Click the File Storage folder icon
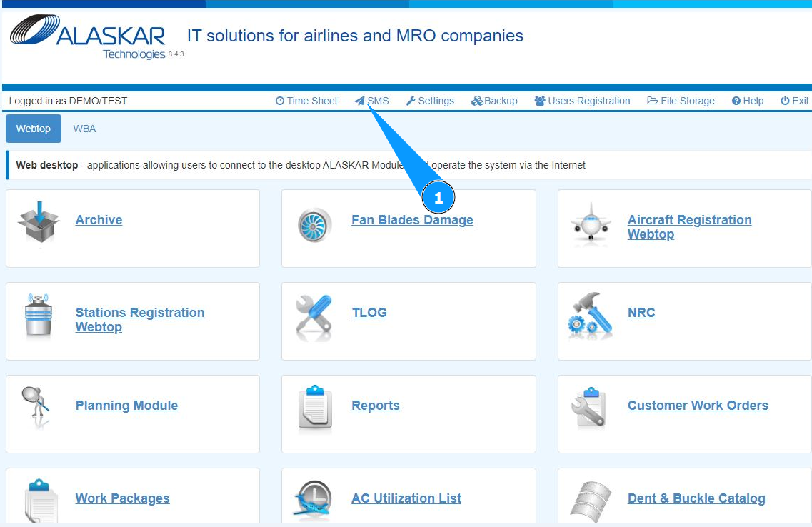The height and width of the screenshot is (527, 812). [653, 101]
